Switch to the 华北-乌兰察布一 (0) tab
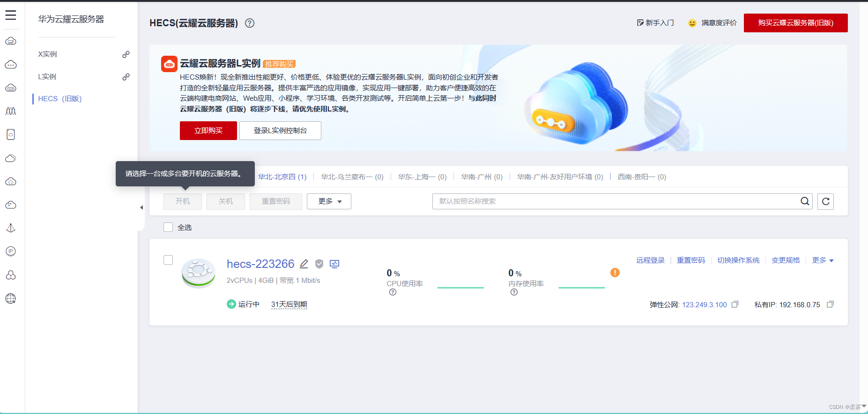This screenshot has height=414, width=868. point(352,177)
